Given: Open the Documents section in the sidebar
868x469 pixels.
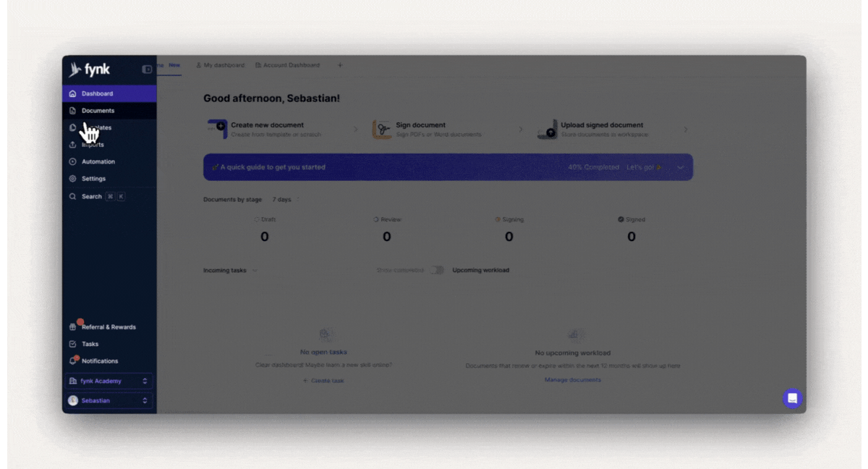Looking at the screenshot, I should pyautogui.click(x=98, y=111).
